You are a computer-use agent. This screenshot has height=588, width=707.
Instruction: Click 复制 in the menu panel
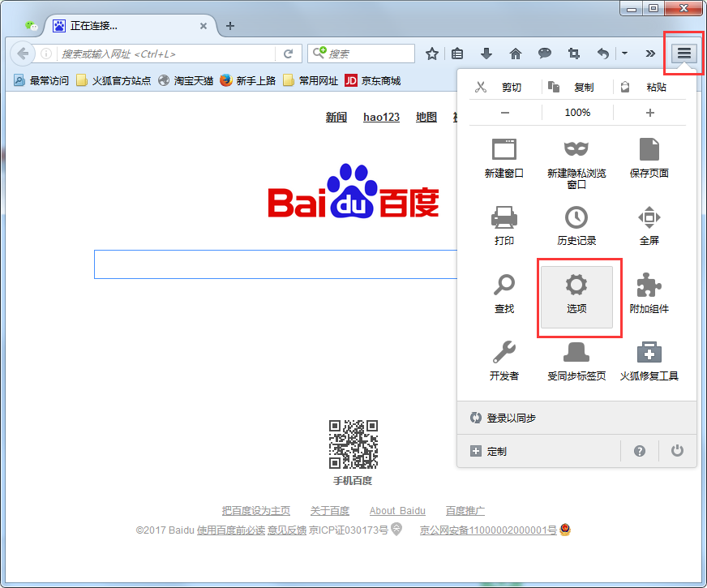[577, 87]
